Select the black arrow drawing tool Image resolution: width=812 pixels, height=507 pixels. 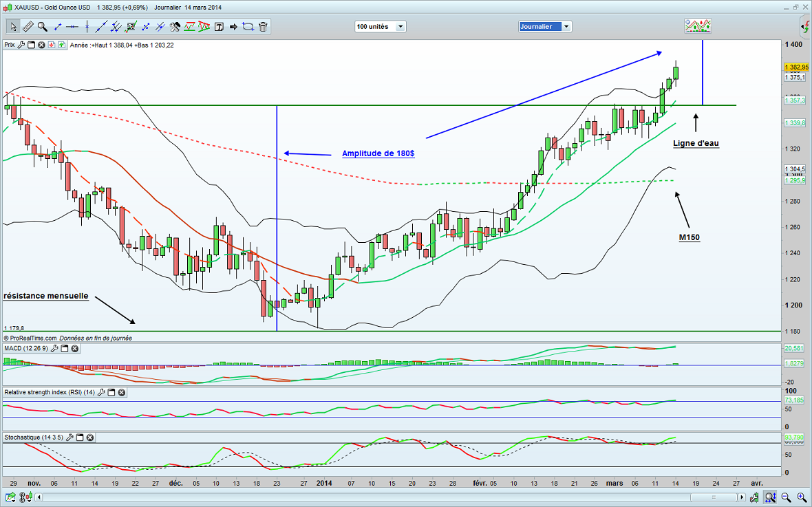(x=233, y=27)
